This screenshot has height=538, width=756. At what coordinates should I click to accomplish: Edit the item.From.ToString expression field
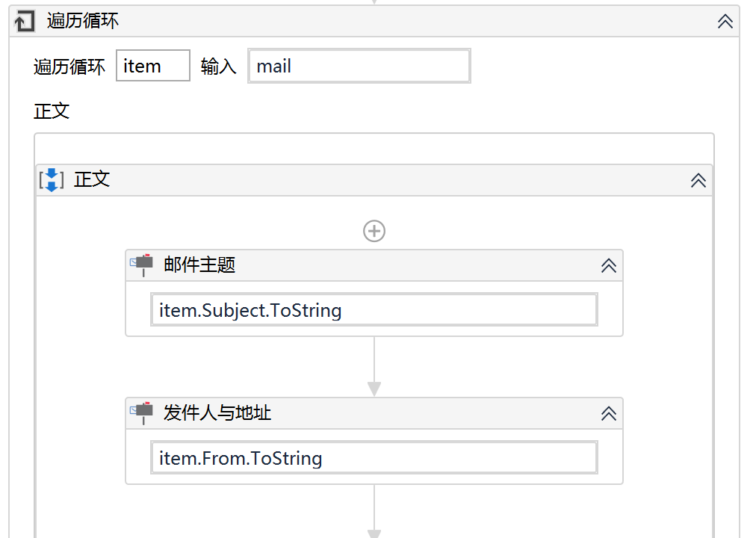pos(374,457)
